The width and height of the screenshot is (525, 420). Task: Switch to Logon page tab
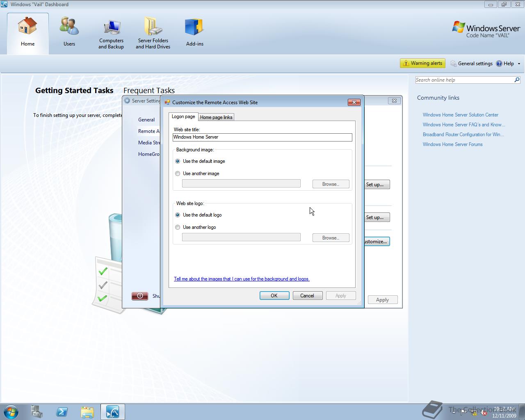[x=183, y=116]
